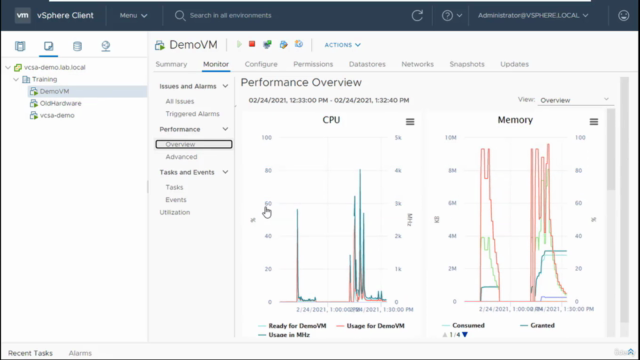Toggle Granted memory legend series

[538, 325]
